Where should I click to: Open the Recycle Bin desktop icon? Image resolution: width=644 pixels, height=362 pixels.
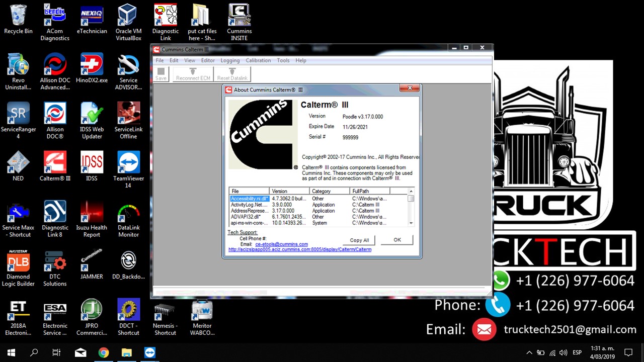tap(18, 19)
